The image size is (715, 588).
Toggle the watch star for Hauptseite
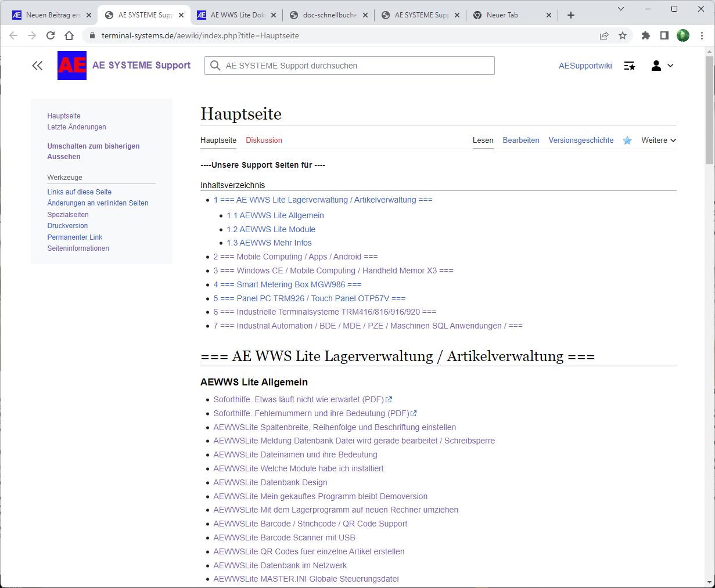tap(627, 140)
